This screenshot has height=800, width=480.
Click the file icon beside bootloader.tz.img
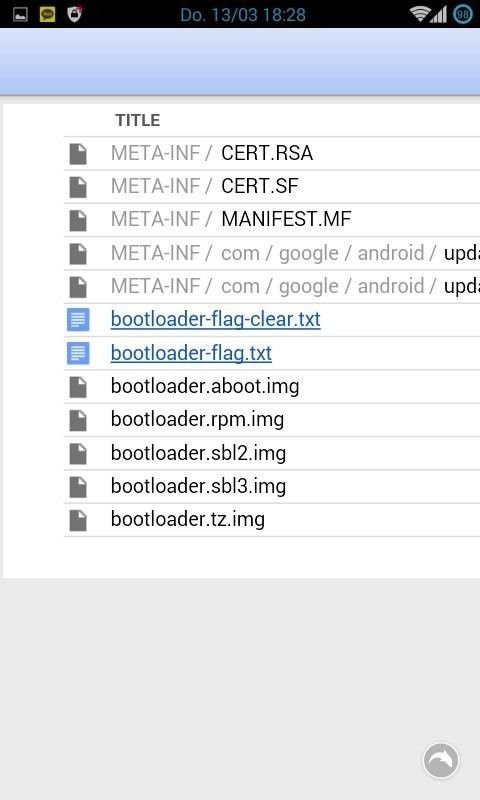(x=78, y=520)
